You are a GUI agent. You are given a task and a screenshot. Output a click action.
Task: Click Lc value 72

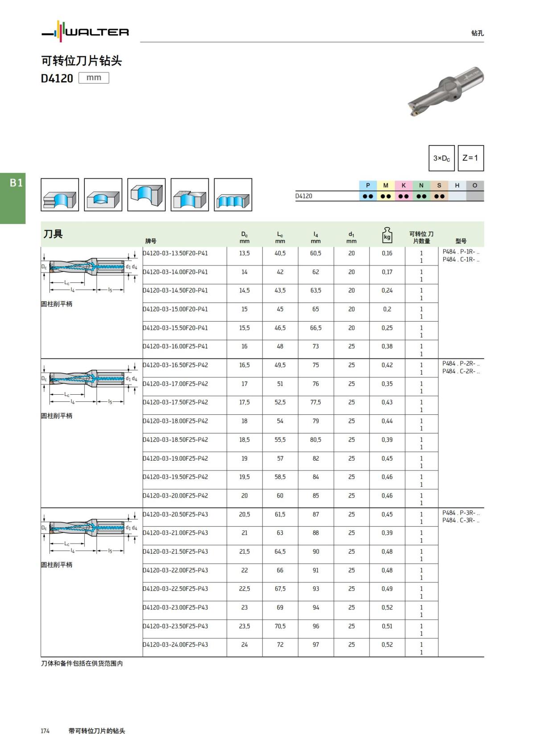click(x=280, y=645)
